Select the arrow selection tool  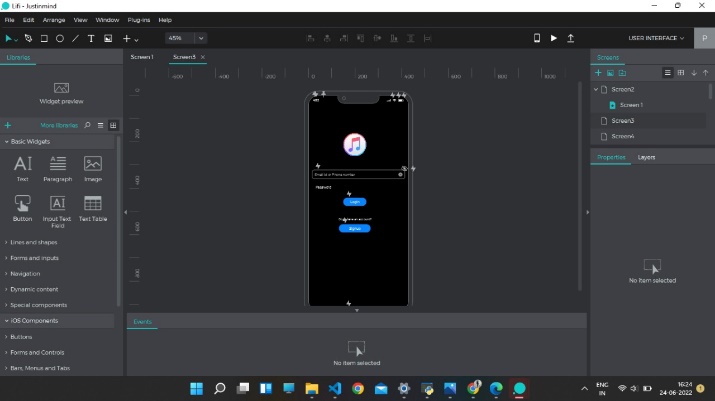point(9,38)
